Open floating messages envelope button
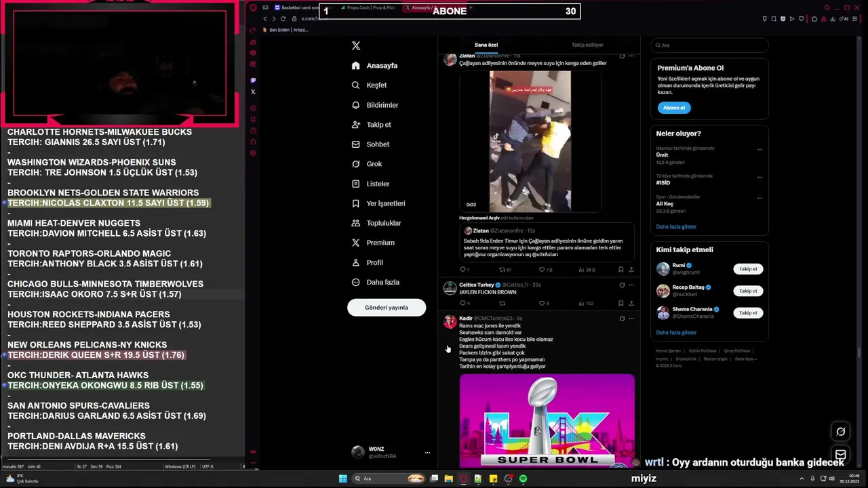The image size is (868, 488). click(x=841, y=455)
